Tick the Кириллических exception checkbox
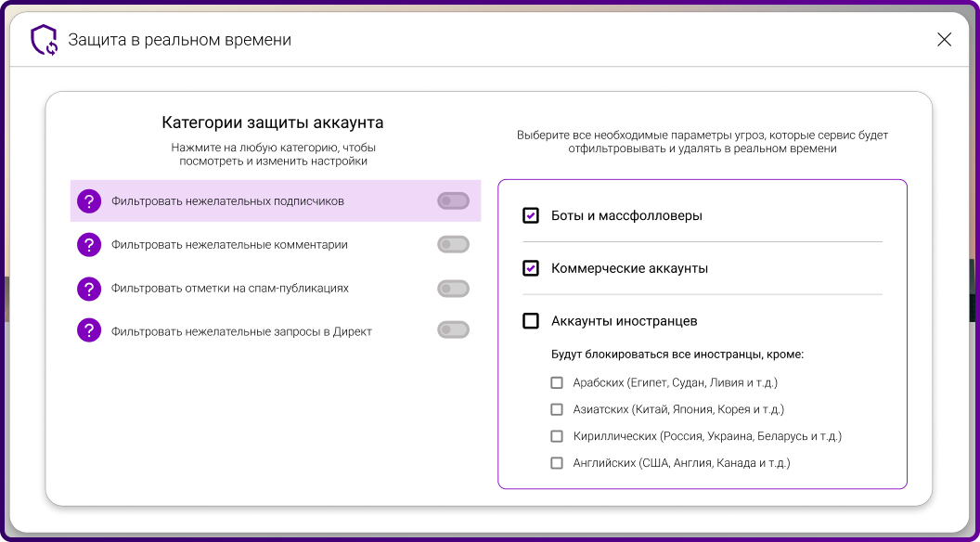Screen dimensions: 980x542 557,436
